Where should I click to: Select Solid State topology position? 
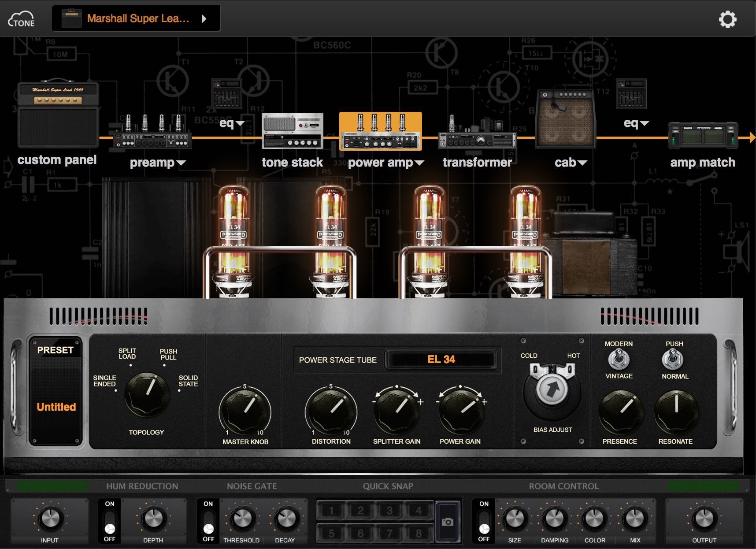188,381
